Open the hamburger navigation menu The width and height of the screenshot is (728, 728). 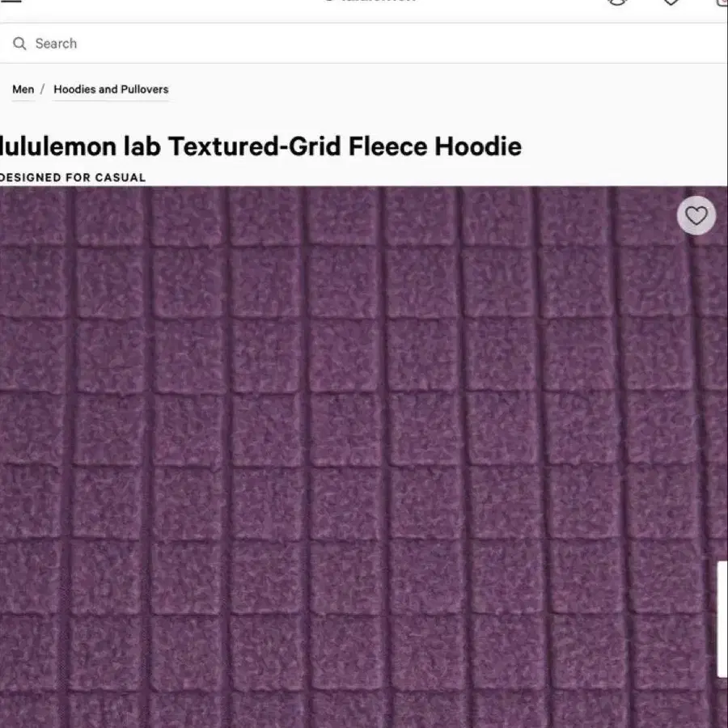click(x=11, y=2)
